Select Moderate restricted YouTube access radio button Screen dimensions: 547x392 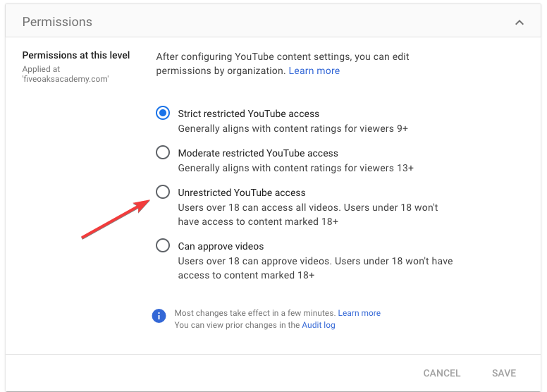(163, 152)
